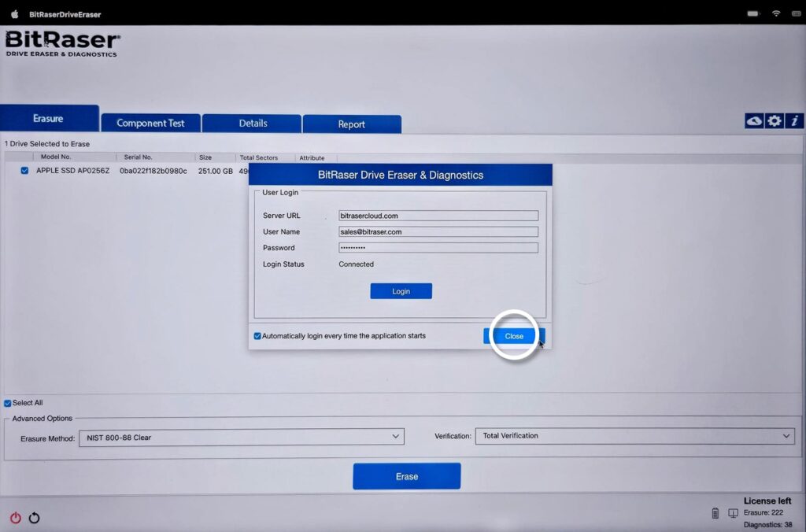806x532 pixels.
Task: Click the monitor icon near License left
Action: point(733,513)
